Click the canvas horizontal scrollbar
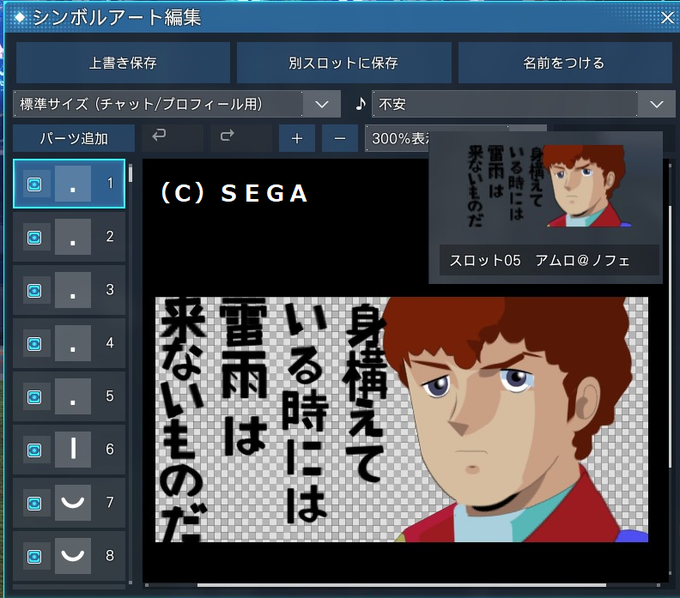This screenshot has height=598, width=680. coord(401,585)
